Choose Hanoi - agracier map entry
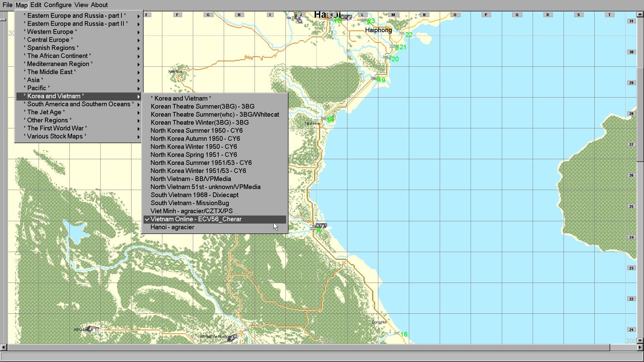 172,227
